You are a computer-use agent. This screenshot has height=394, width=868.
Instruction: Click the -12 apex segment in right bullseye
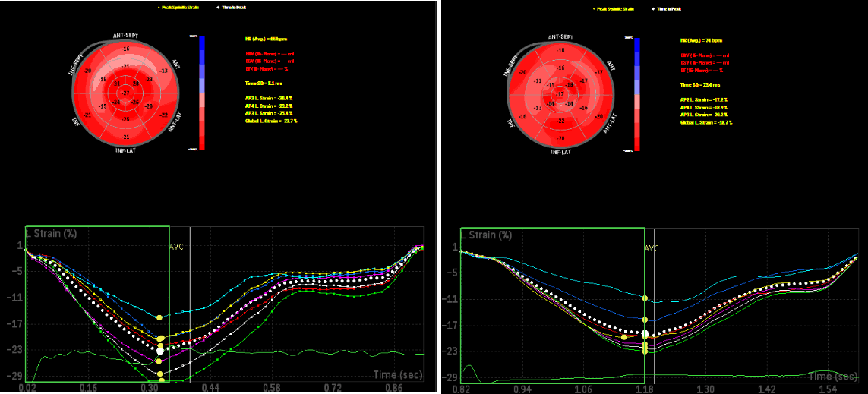coord(560,94)
